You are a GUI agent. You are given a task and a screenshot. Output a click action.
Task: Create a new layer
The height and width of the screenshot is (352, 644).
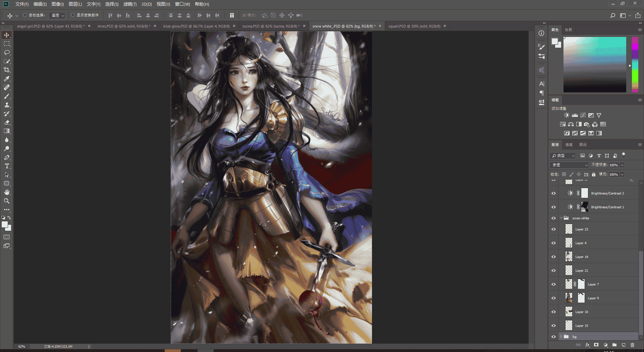(623, 345)
